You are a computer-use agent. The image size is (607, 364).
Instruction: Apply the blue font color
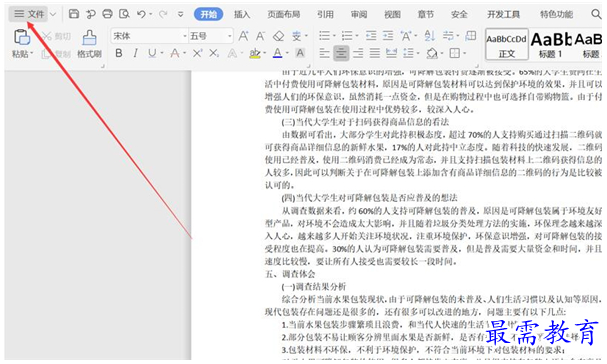pyautogui.click(x=278, y=53)
